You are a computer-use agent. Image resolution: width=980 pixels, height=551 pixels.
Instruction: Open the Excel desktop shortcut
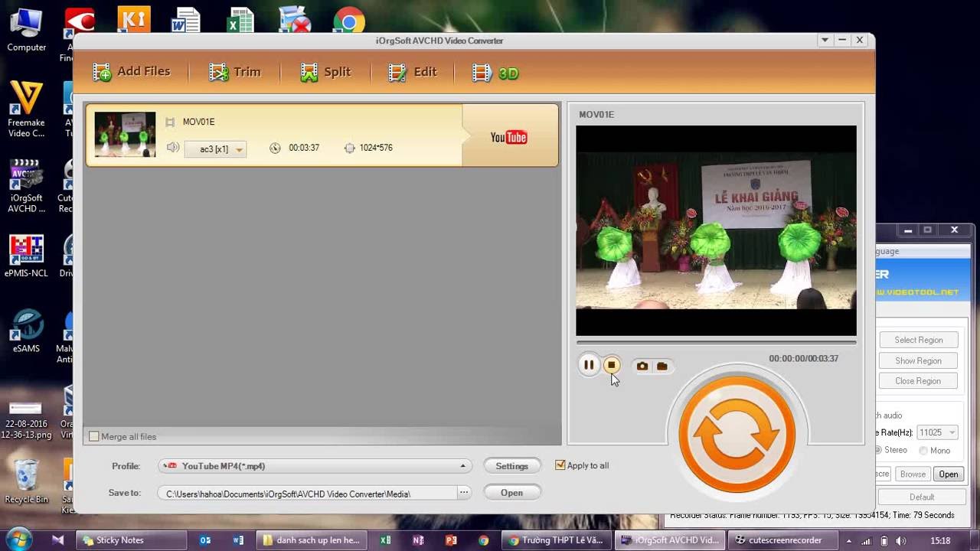click(240, 21)
